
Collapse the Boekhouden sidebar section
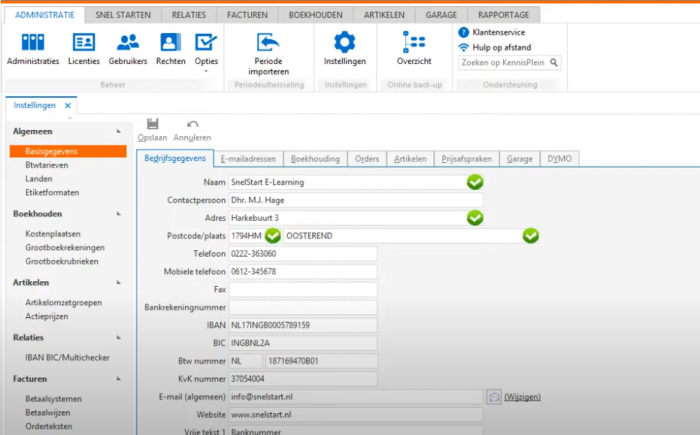(119, 214)
